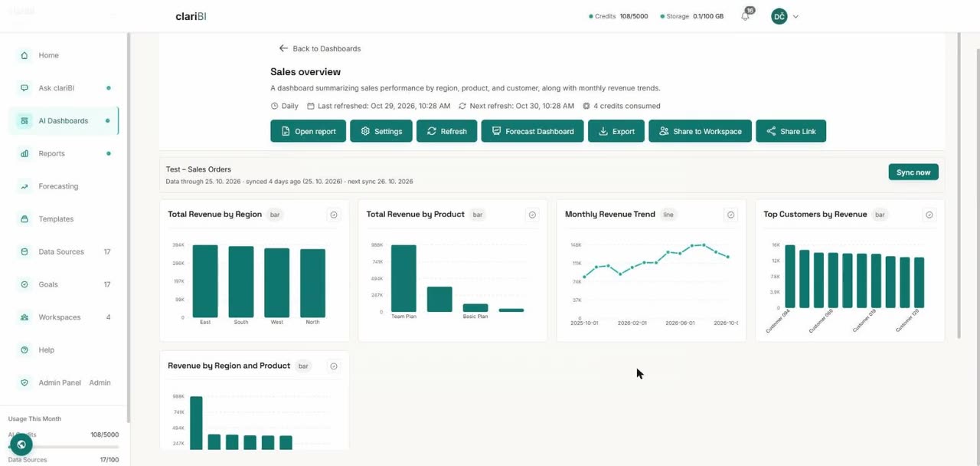Screen dimensions: 980x466
Task: Click the Basic Plan bar in product chart
Action: click(475, 308)
